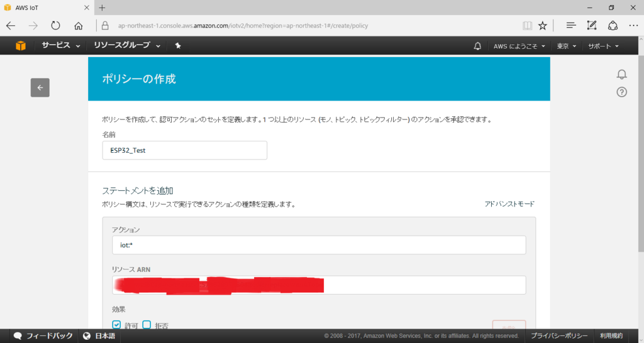Click the pin star icon in AWS navbar
644x343 pixels.
[x=178, y=45]
